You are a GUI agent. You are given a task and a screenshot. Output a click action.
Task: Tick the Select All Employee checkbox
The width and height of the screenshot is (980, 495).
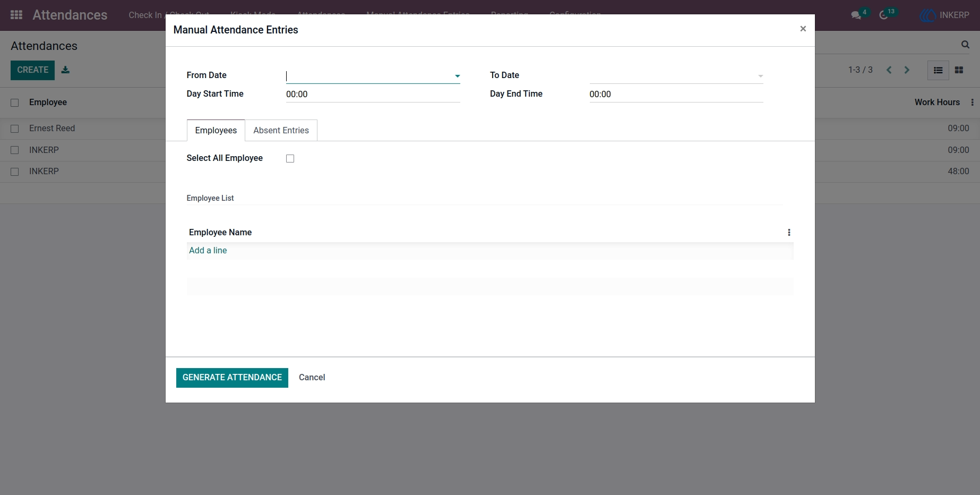(290, 158)
